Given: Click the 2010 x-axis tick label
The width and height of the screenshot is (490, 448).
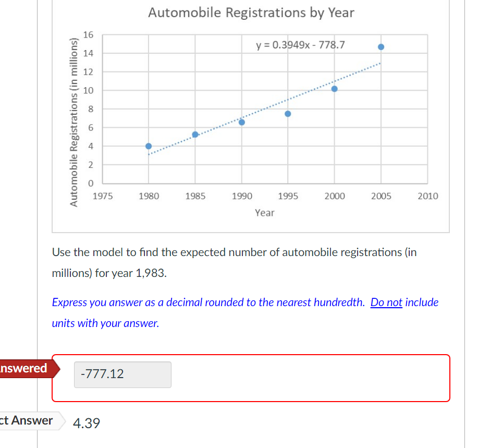Looking at the screenshot, I should click(x=428, y=196).
